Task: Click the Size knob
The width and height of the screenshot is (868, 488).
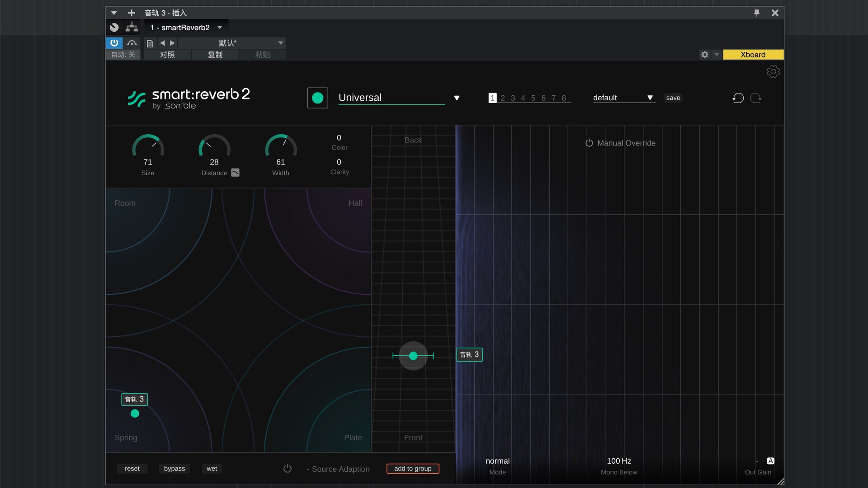Action: [148, 146]
